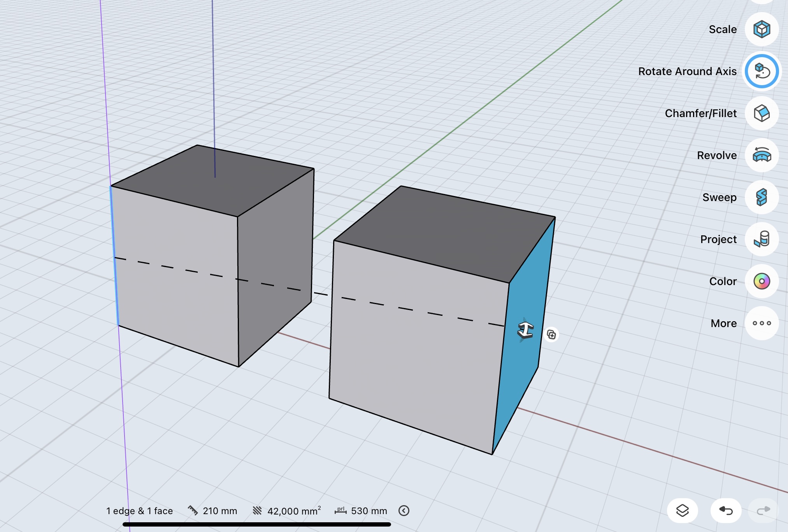Select the Revolve tool icon
The image size is (788, 532).
click(x=762, y=156)
